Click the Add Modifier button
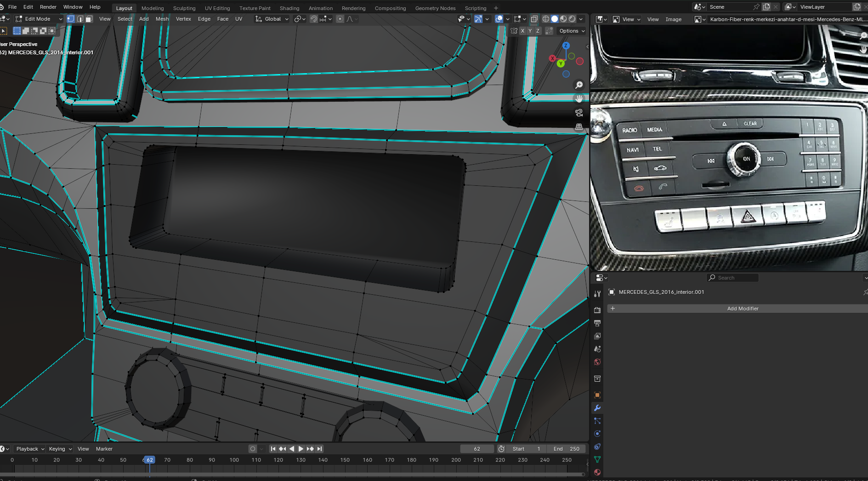The height and width of the screenshot is (481, 868). tap(742, 309)
